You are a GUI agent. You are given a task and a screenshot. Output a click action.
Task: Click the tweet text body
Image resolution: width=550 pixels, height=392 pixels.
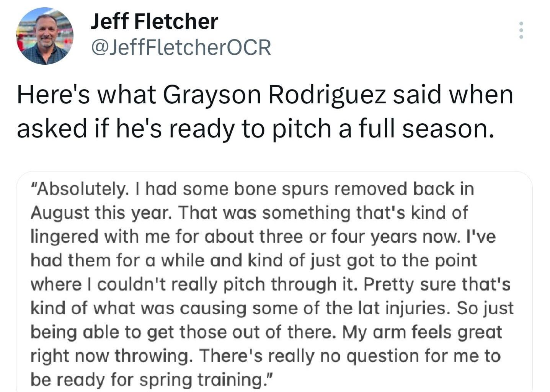264,111
